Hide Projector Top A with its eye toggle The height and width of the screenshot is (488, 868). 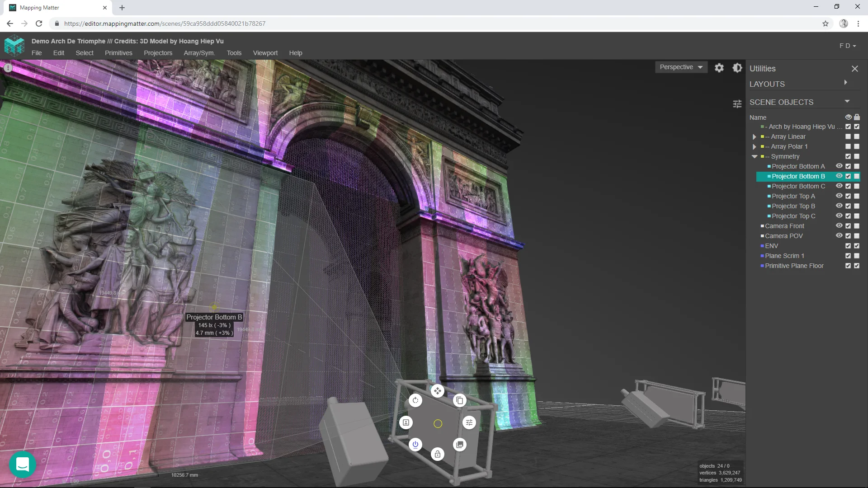(x=839, y=196)
